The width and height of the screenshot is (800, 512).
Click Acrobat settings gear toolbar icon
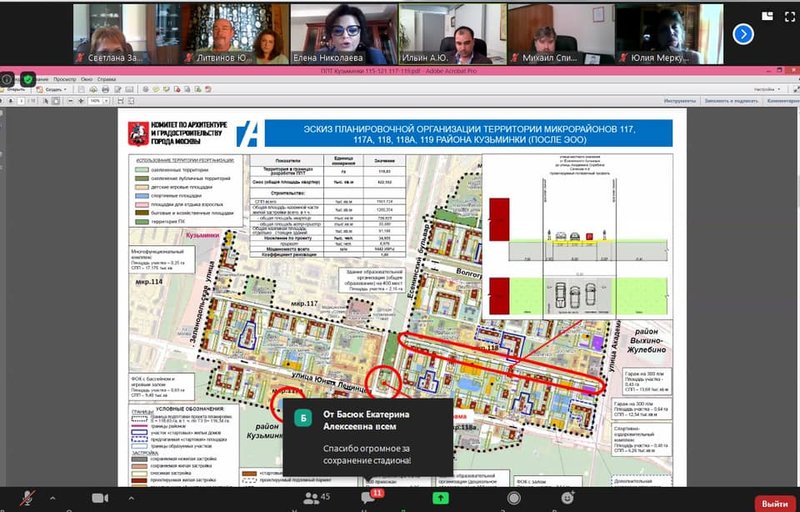click(145, 89)
